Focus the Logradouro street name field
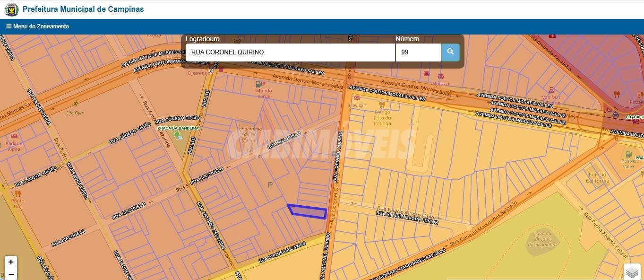Screen dimensions: 644x280 click(290, 52)
